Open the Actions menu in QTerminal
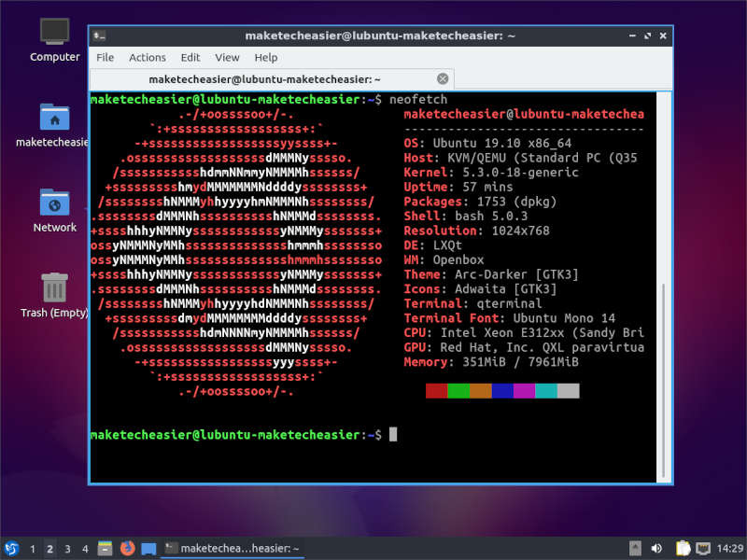 point(147,57)
